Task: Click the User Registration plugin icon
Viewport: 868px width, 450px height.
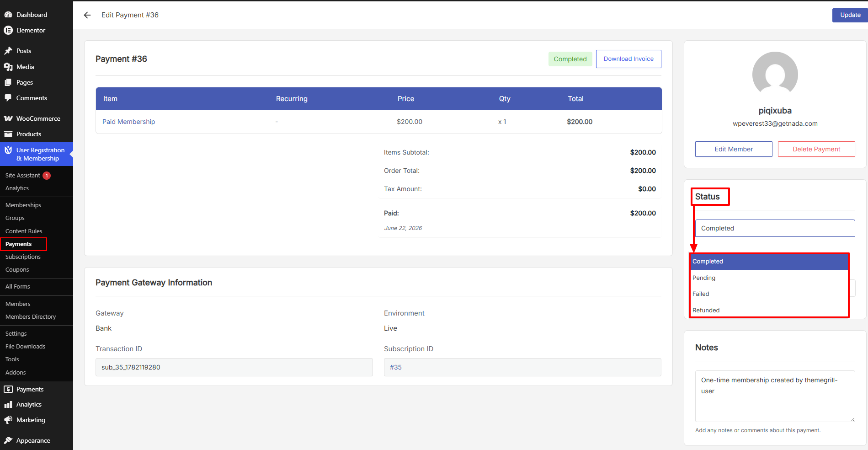Action: point(8,150)
